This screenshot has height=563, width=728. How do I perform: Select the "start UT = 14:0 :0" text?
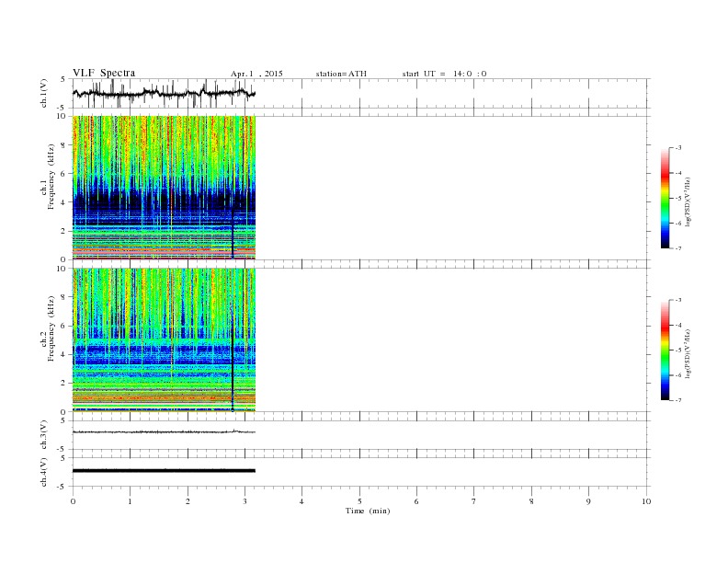click(444, 74)
